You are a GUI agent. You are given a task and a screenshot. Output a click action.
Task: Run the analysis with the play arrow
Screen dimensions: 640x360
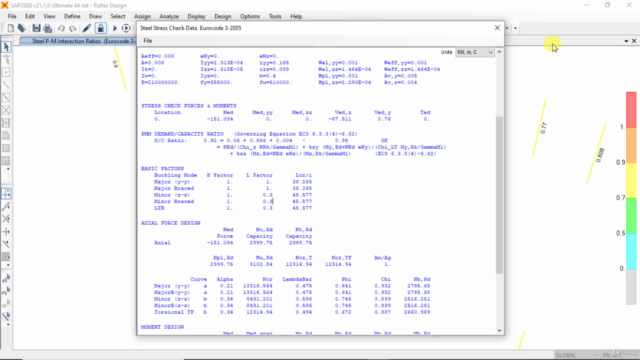click(115, 28)
